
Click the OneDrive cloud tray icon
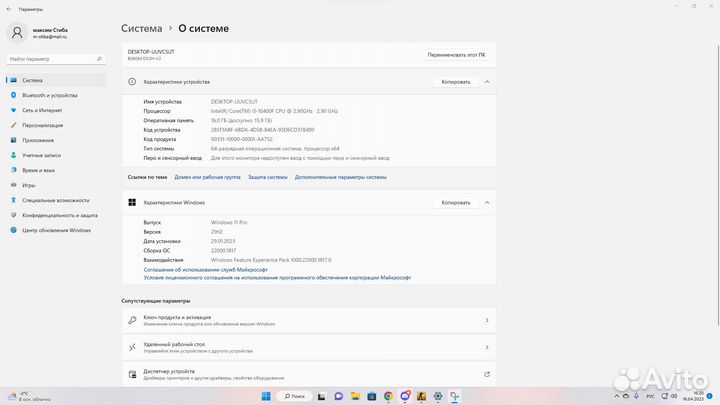[626, 396]
